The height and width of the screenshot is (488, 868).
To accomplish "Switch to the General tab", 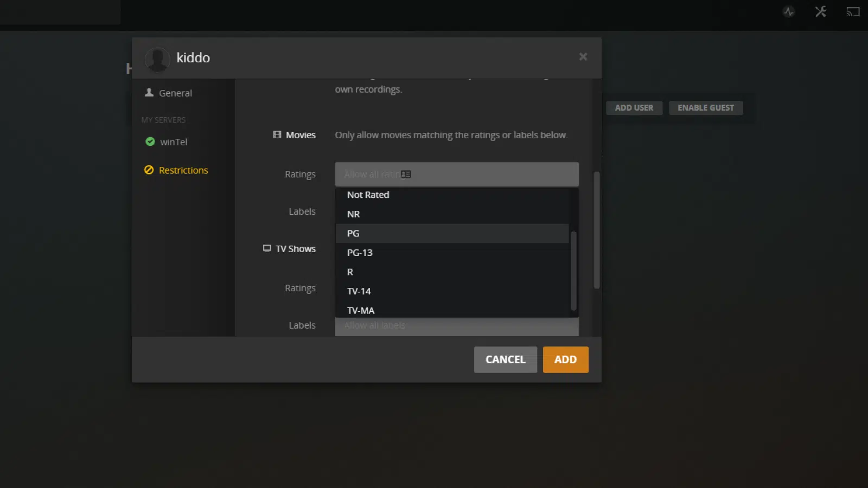I will 174,92.
